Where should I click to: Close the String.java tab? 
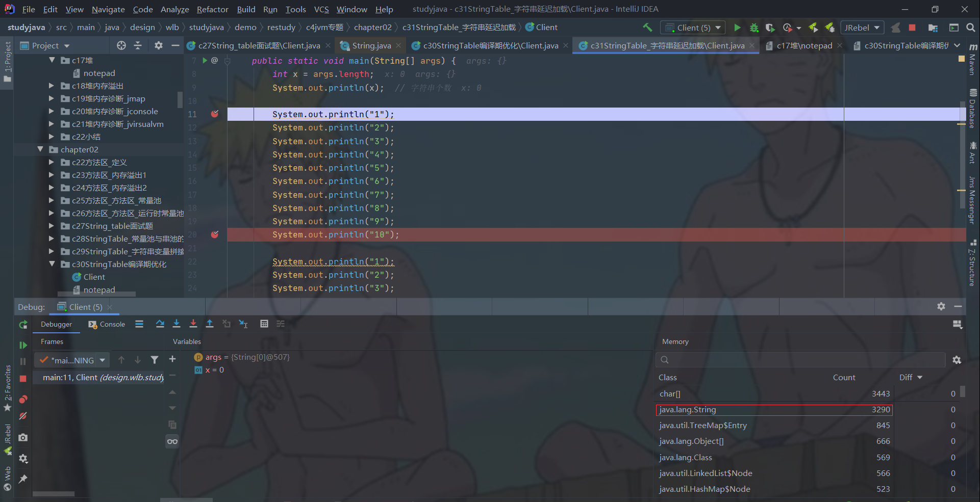[398, 46]
